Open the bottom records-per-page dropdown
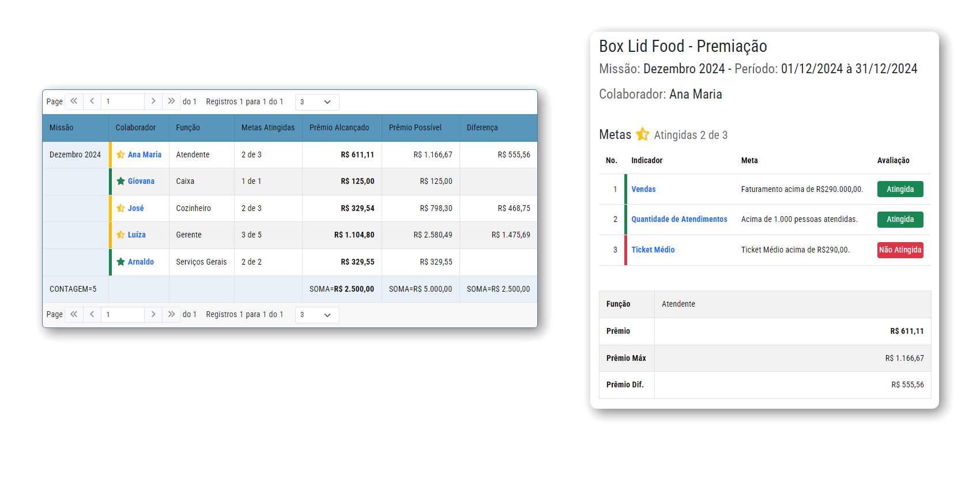This screenshot has width=980, height=490. point(316,315)
